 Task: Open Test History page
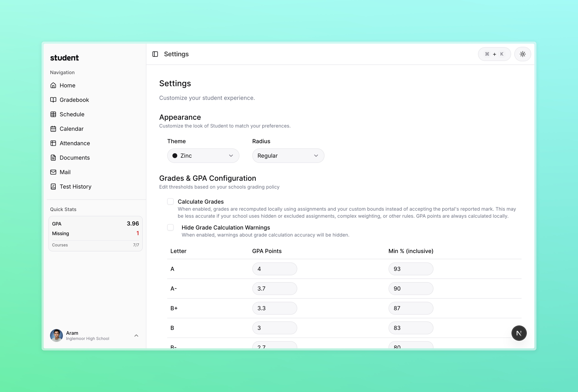[x=75, y=187]
